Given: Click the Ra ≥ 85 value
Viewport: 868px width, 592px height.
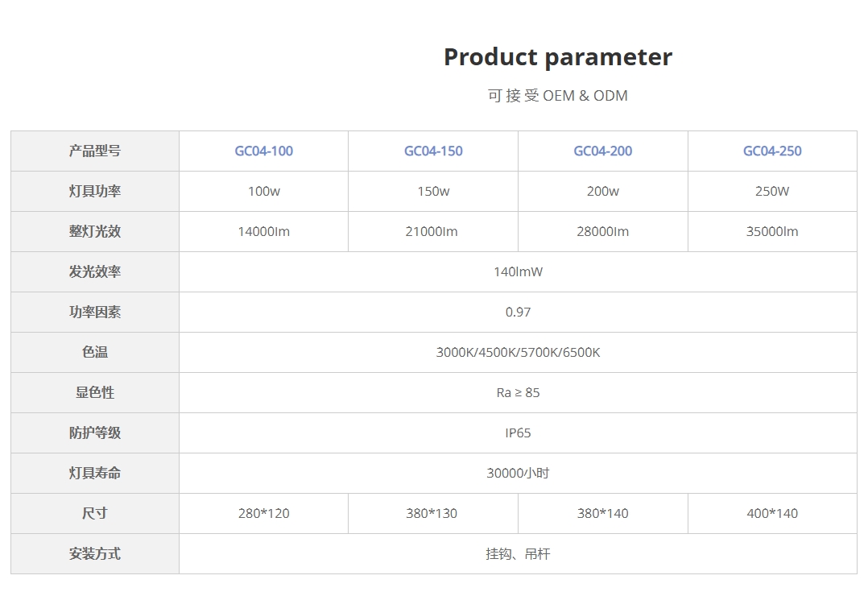Looking at the screenshot, I should pos(518,392).
